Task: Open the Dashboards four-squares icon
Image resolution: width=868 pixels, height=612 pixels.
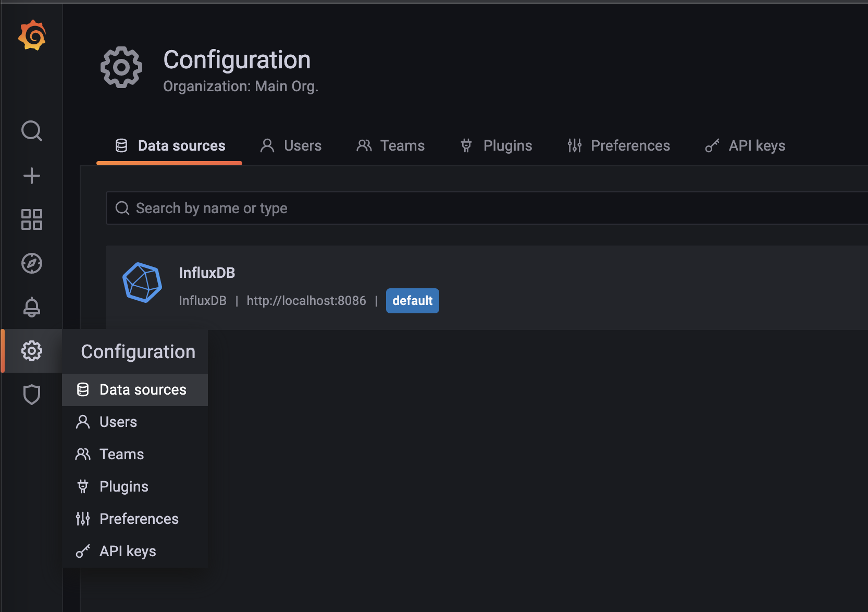Action: 32,219
